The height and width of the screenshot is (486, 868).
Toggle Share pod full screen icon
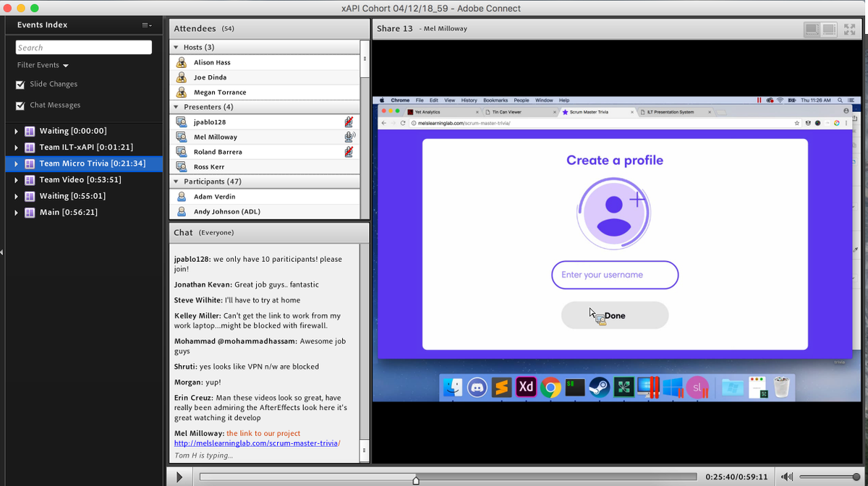point(850,29)
